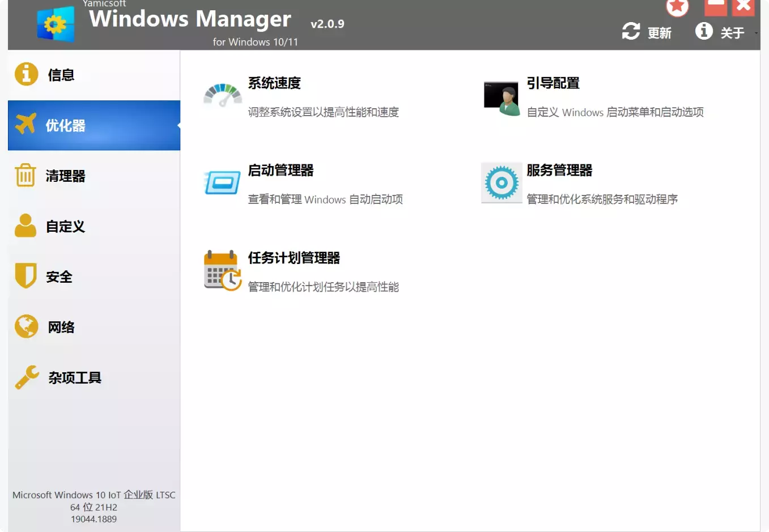Select the 安全 shield sidebar icon
The width and height of the screenshot is (769, 532).
pos(26,276)
